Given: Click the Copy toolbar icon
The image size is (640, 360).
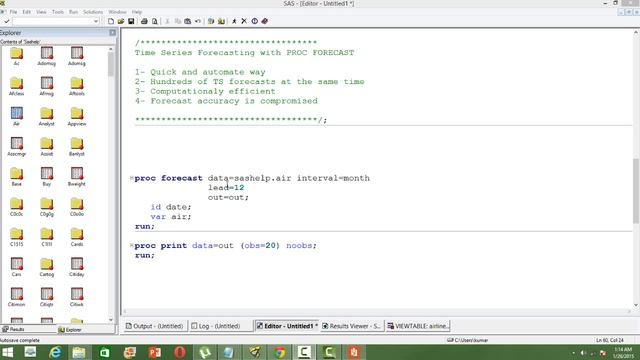Looking at the screenshot, I should click(178, 21).
